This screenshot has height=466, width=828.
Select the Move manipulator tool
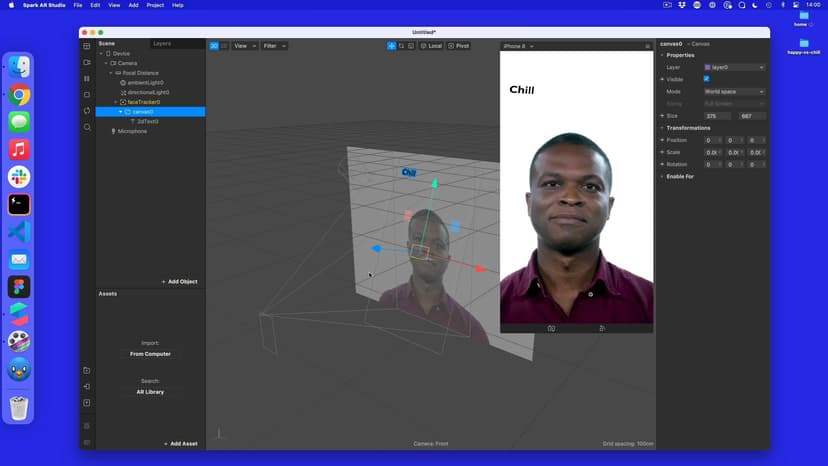pos(391,46)
